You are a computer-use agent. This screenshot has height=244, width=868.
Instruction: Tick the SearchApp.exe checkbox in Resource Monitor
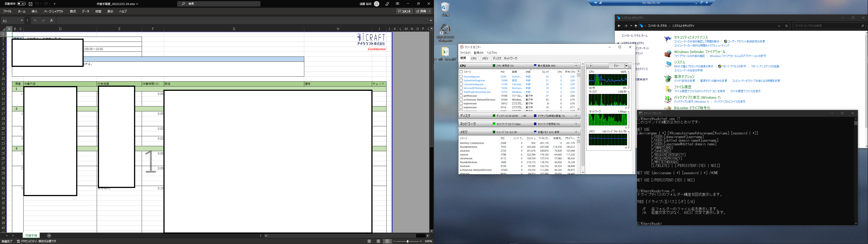pos(461,77)
